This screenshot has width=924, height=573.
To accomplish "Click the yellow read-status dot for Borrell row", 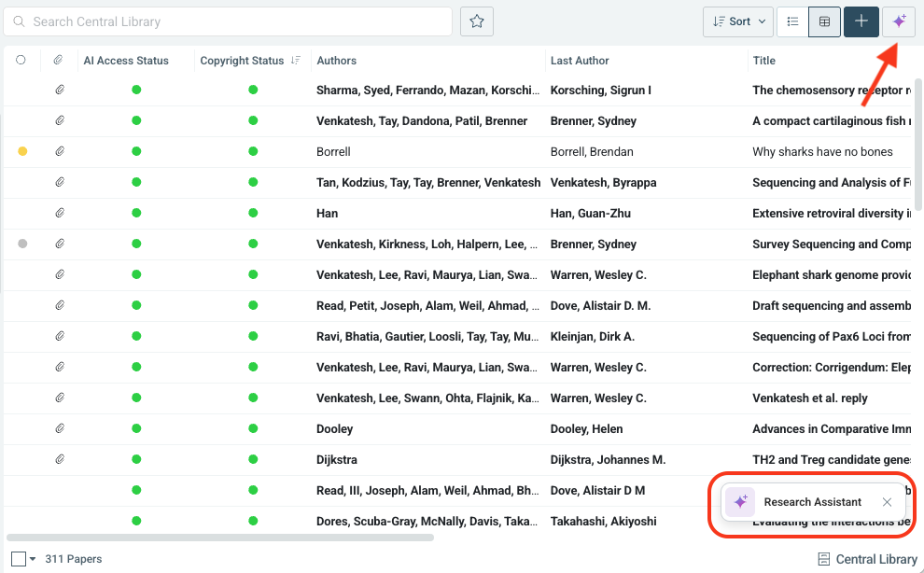I will pyautogui.click(x=22, y=151).
